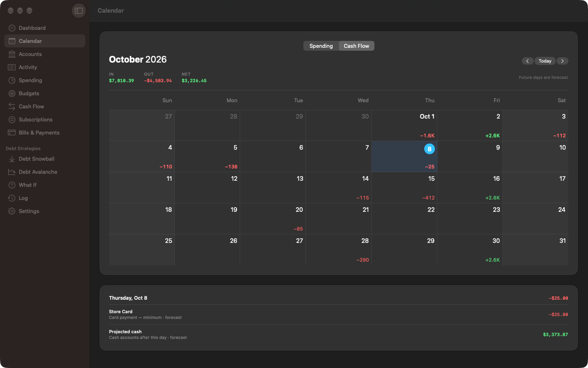This screenshot has height=368, width=588.
Task: Toggle the sidebar visibility button
Action: click(79, 11)
